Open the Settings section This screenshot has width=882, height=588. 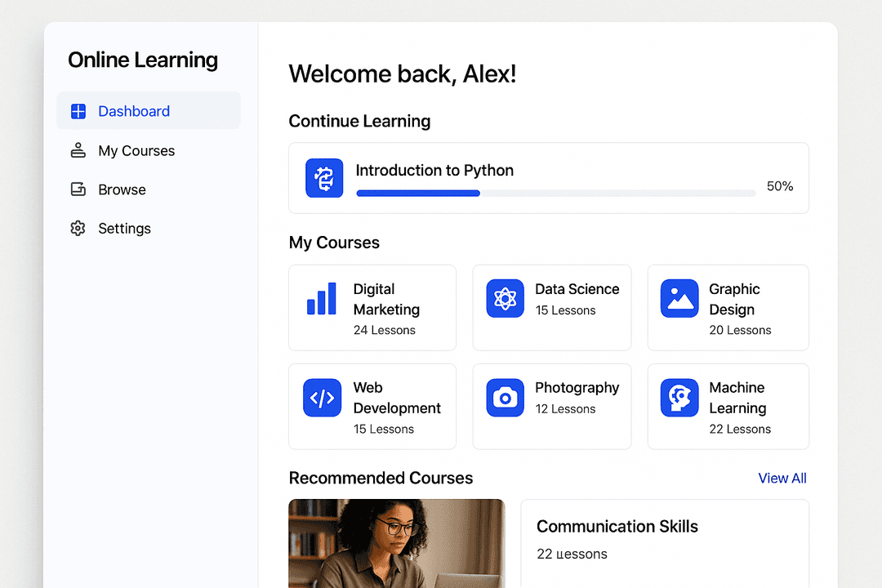point(123,228)
